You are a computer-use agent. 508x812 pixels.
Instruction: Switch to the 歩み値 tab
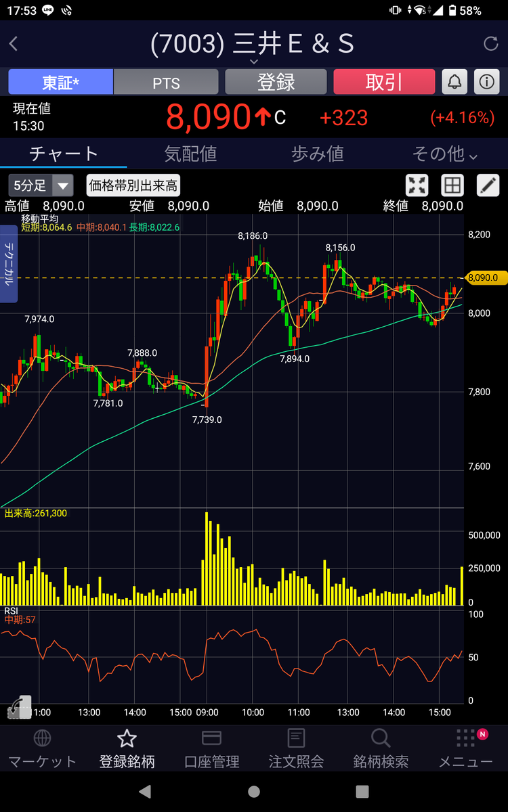pyautogui.click(x=318, y=154)
